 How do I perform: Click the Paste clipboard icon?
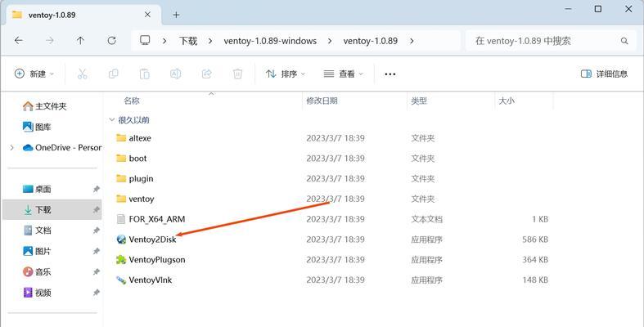pyautogui.click(x=145, y=74)
